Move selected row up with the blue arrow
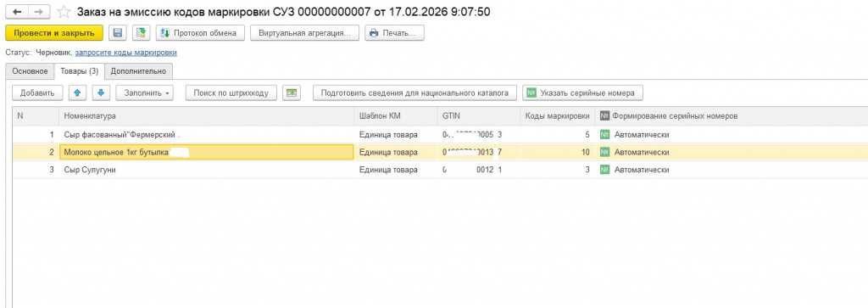The height and width of the screenshot is (308, 868). tap(77, 93)
